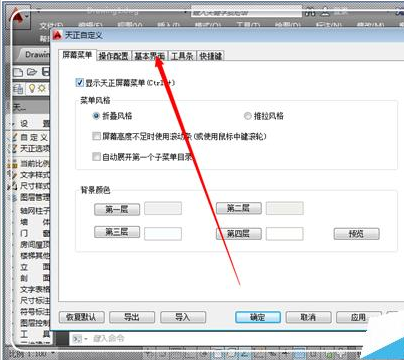This screenshot has height=360, width=404.
Task: Click icon beside 图层管理 in side menu
Action: coord(14,197)
